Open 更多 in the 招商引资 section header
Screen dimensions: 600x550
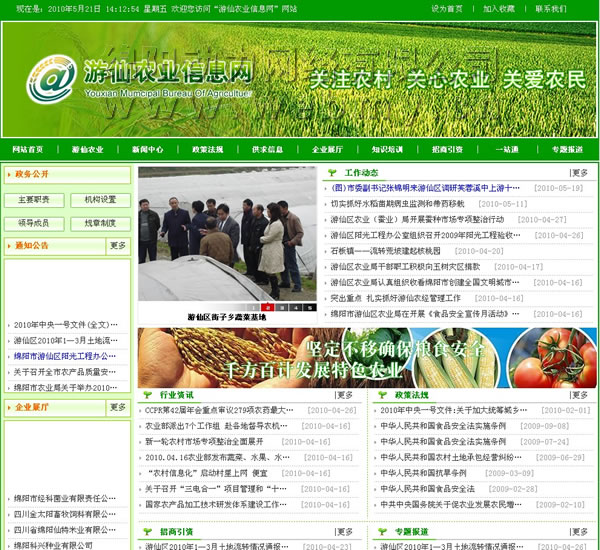tap(344, 531)
